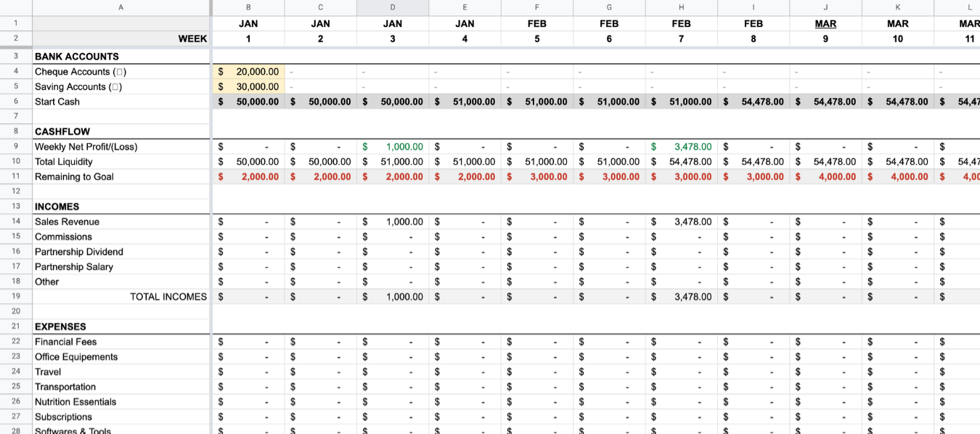Click the row 19 header number
The width and height of the screenshot is (980, 434).
15,296
